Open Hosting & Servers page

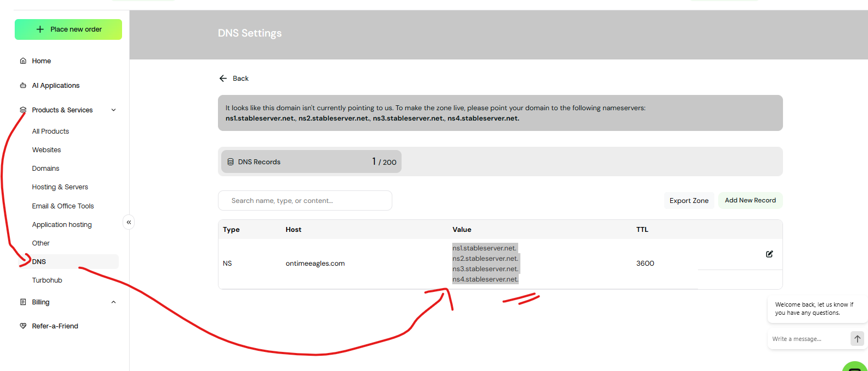[x=60, y=187]
